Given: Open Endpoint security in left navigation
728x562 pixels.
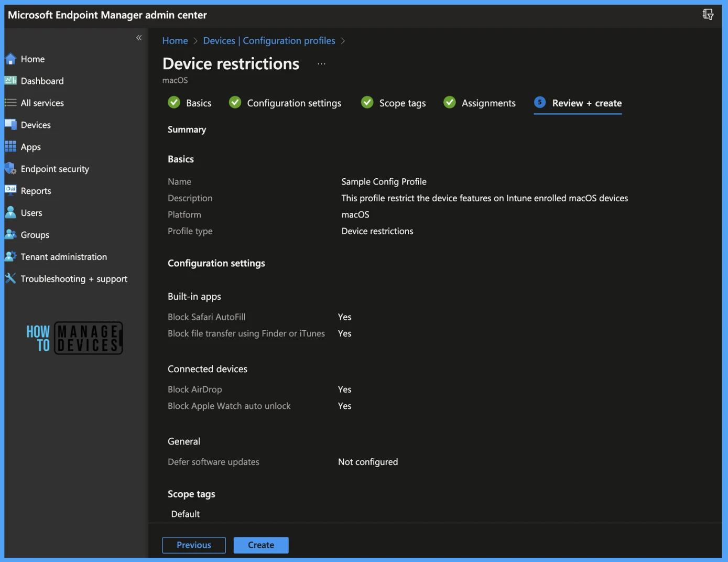Looking at the screenshot, I should coord(55,169).
